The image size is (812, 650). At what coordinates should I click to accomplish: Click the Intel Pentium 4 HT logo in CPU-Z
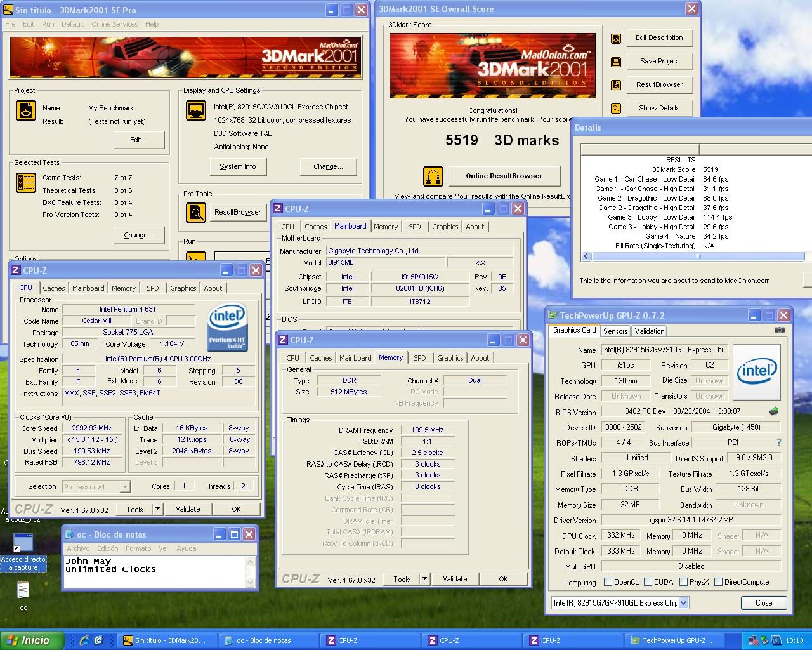tap(227, 327)
